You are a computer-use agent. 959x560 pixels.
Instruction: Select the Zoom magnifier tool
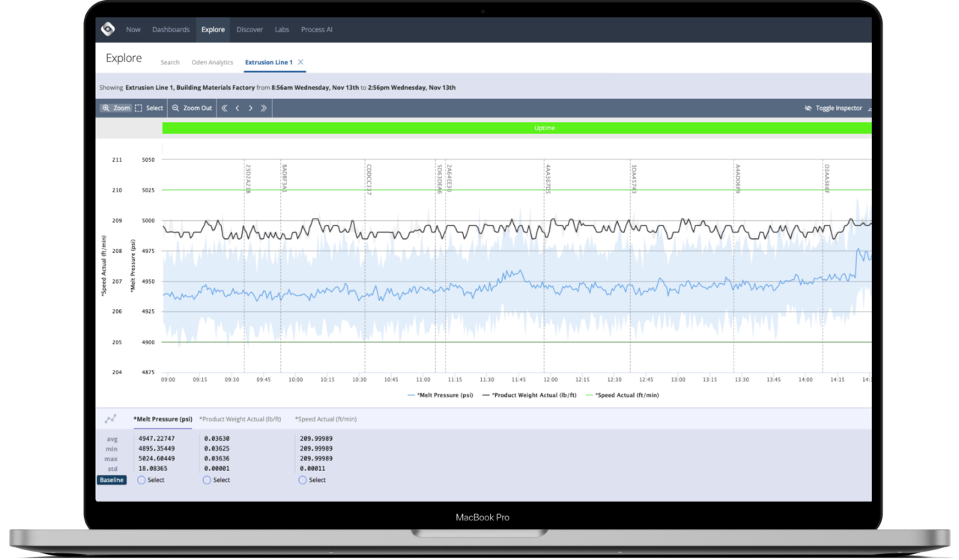click(x=115, y=108)
